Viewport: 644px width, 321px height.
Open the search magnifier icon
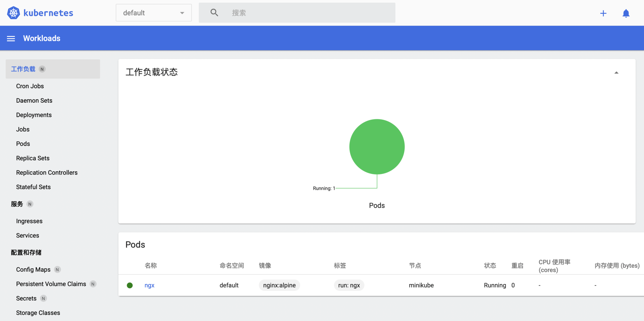214,12
